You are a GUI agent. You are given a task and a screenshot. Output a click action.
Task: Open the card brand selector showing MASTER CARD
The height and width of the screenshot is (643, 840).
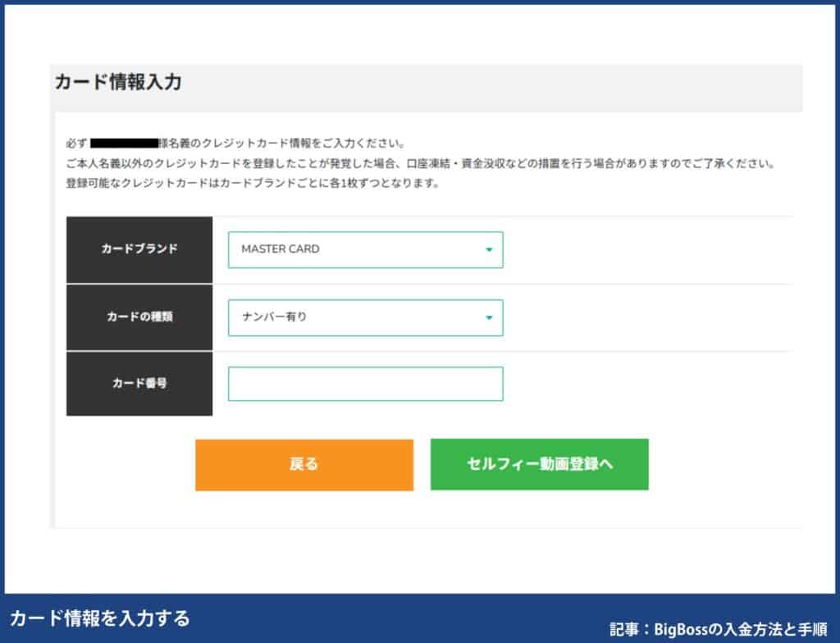(365, 249)
